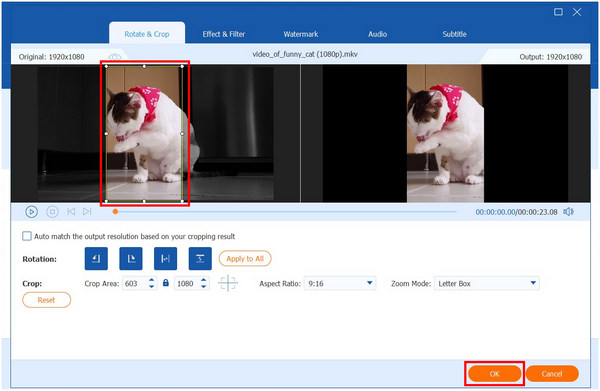Rotate video 90 degrees right
600x391 pixels.
pos(131,259)
